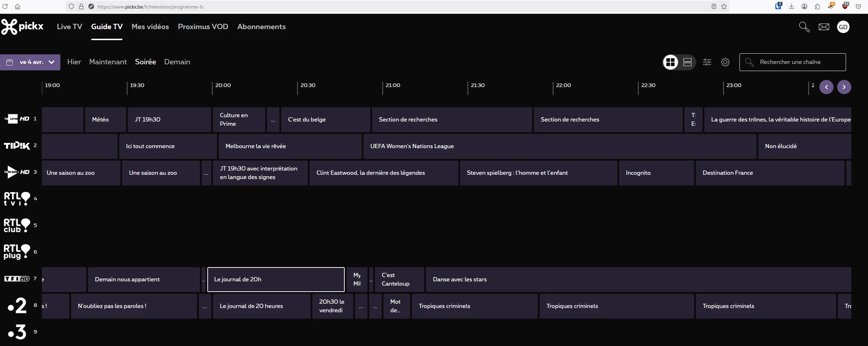Open Proximus VOD section

203,27
